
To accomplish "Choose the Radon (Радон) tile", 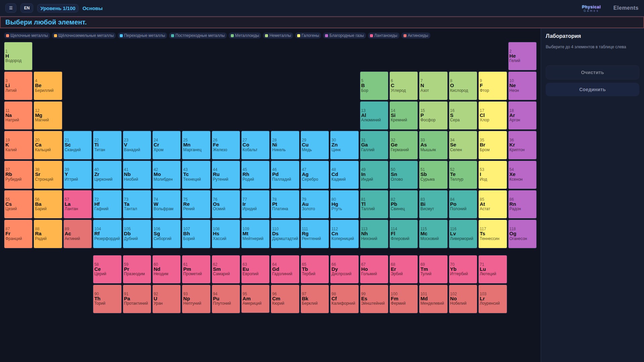I will 522,204.
